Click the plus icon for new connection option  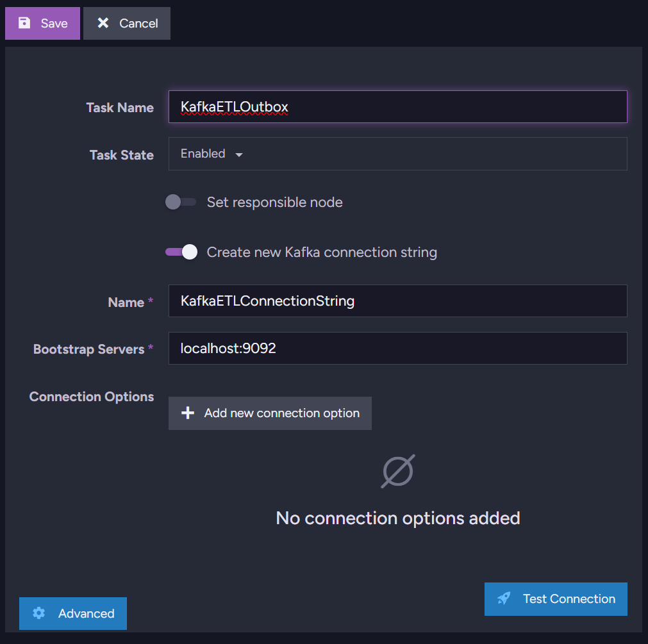(188, 413)
